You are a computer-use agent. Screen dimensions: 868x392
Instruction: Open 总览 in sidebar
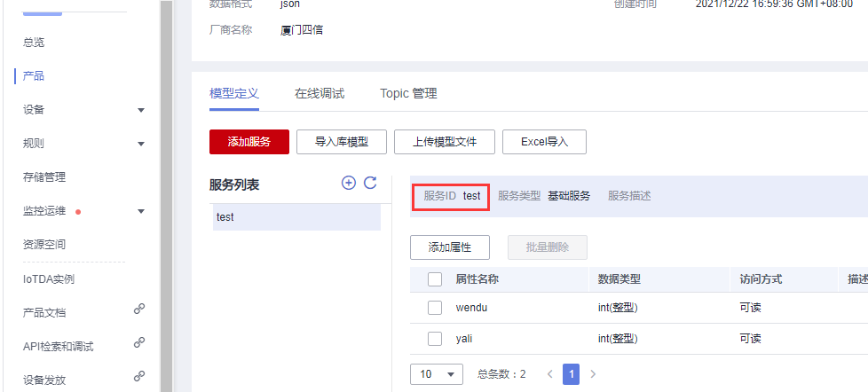pos(34,42)
